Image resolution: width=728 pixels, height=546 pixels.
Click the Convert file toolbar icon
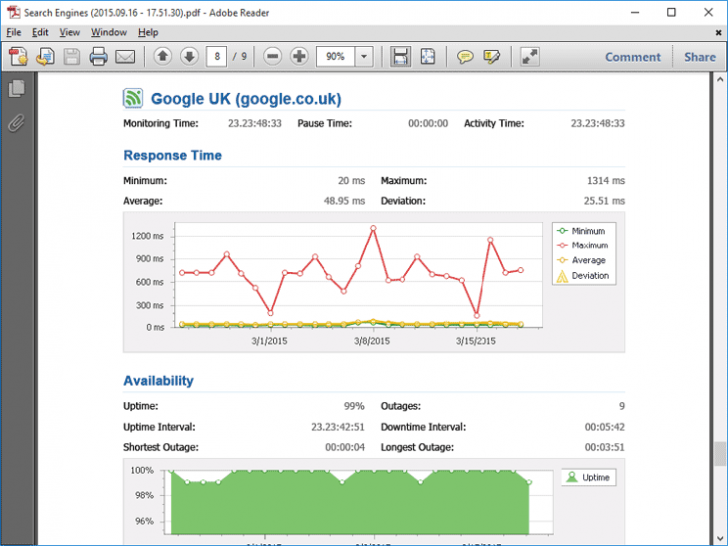45,57
